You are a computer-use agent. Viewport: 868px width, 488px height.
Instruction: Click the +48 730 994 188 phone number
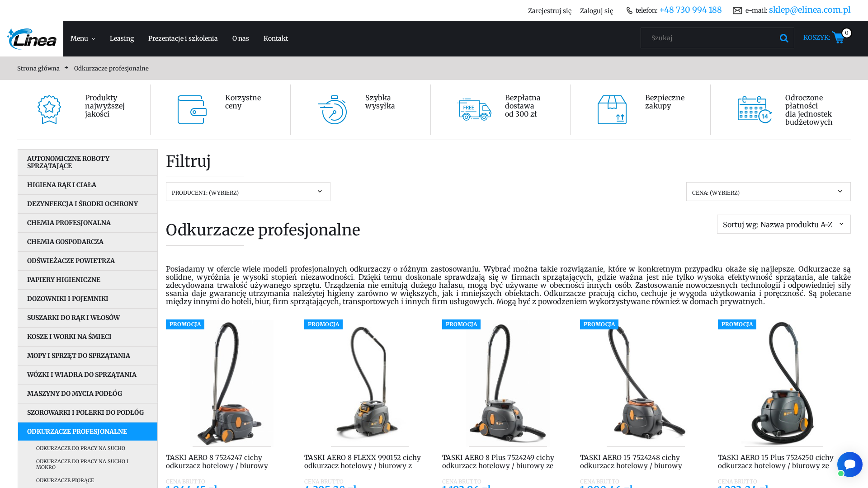click(x=690, y=9)
